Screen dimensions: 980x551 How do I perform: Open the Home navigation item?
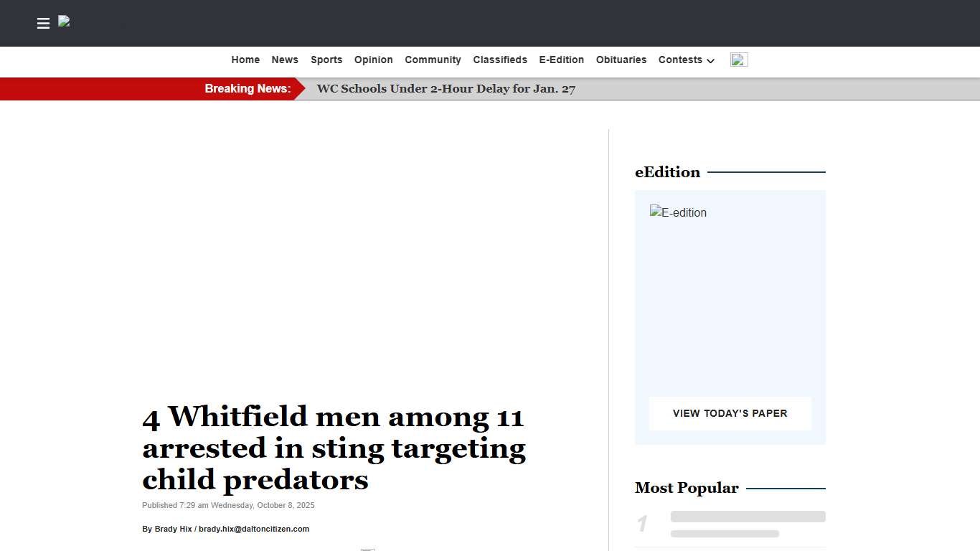(245, 60)
